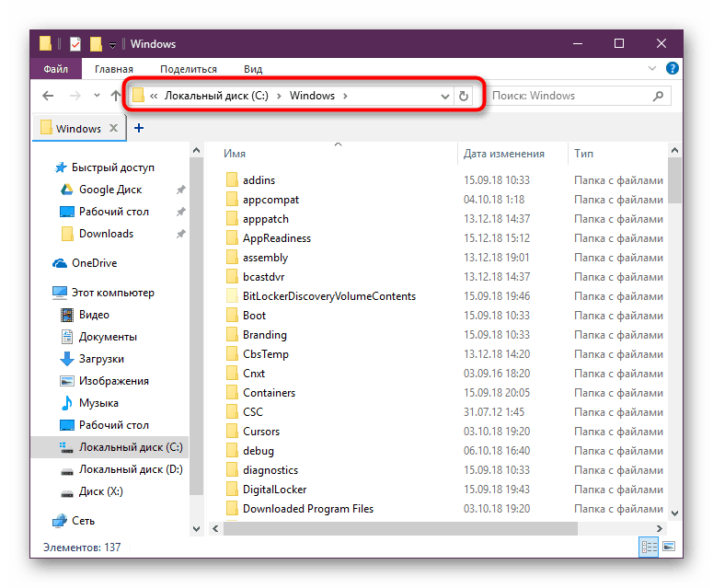Click the Properties checkmark icon in title bar

pyautogui.click(x=75, y=44)
